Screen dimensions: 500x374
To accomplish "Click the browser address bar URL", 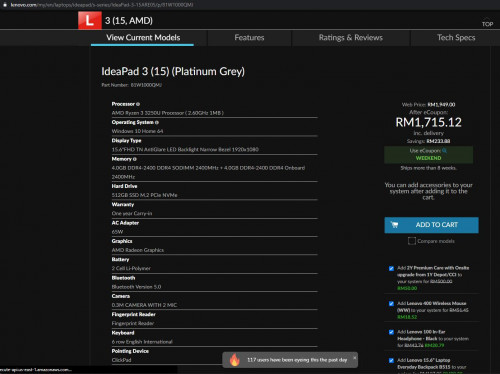I will click(x=102, y=5).
